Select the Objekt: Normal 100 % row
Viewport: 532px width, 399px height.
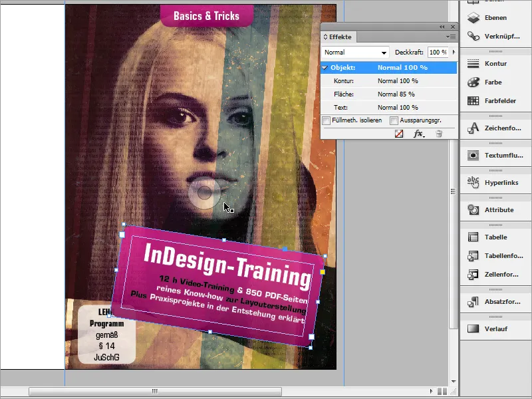pos(389,68)
